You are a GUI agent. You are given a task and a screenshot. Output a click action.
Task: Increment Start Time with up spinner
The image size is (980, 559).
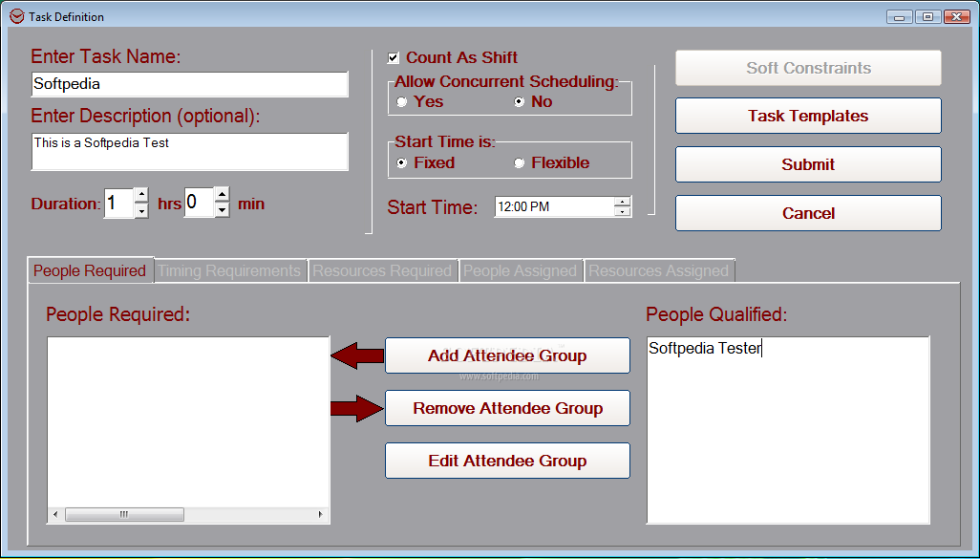(622, 202)
